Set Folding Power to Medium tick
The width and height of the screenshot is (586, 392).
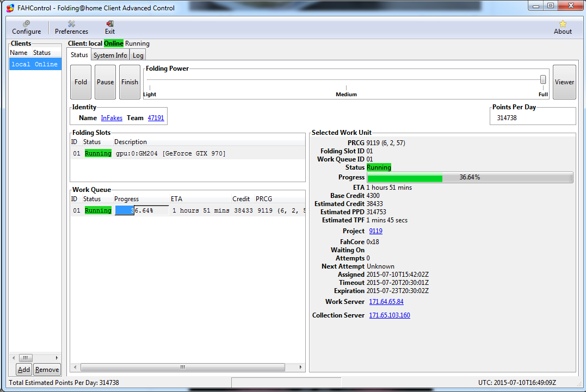tap(346, 88)
